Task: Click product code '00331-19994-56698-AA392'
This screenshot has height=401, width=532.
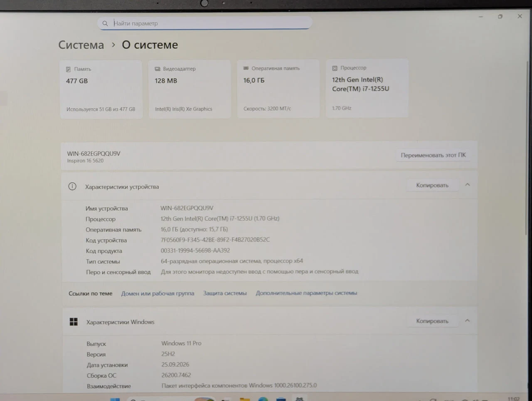Action: click(195, 250)
